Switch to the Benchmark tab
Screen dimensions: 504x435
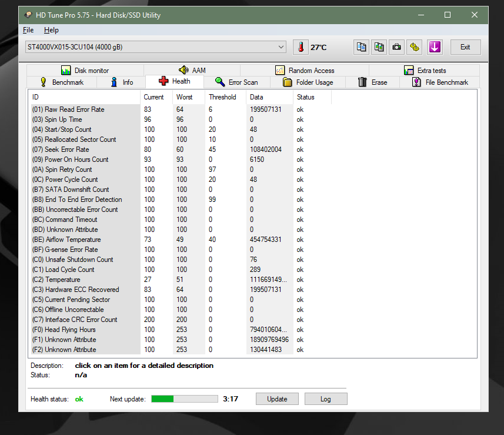[x=62, y=82]
